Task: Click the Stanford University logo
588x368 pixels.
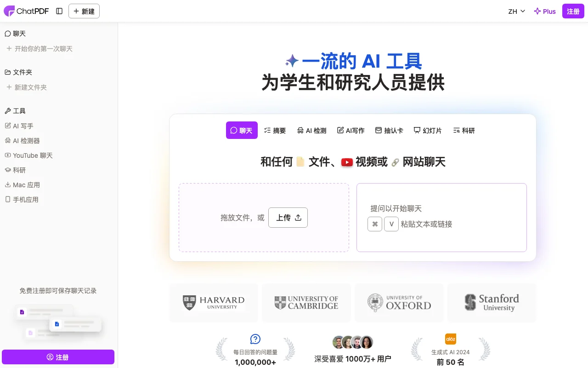Action: pyautogui.click(x=492, y=303)
